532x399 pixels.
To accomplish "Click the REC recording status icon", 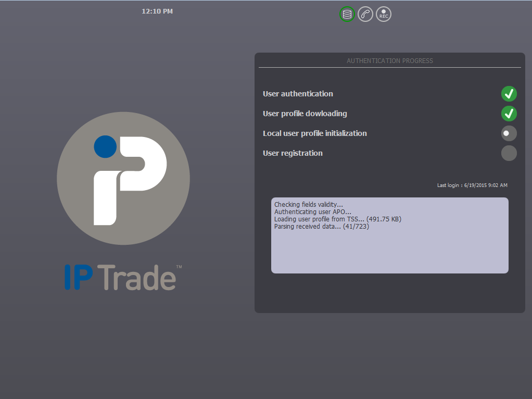I will pyautogui.click(x=384, y=14).
